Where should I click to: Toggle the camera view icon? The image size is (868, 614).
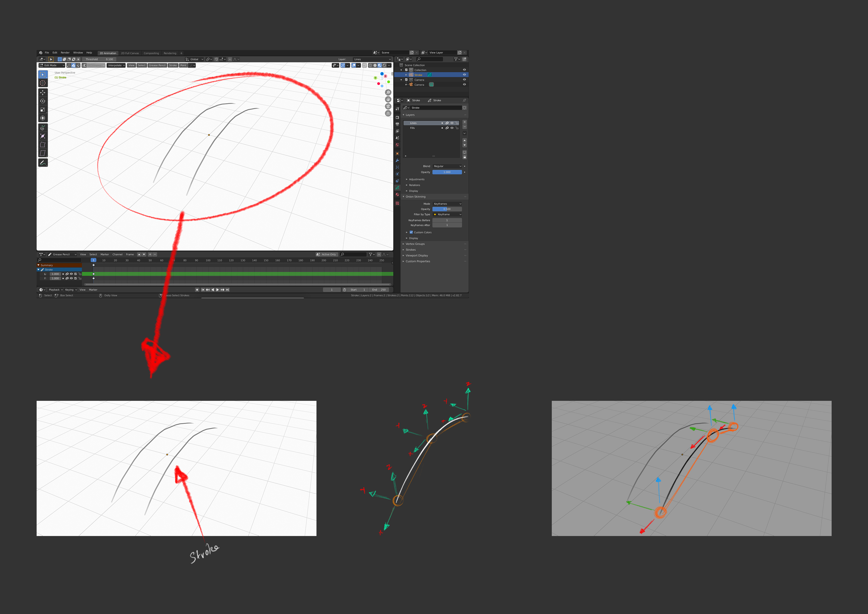pyautogui.click(x=388, y=106)
